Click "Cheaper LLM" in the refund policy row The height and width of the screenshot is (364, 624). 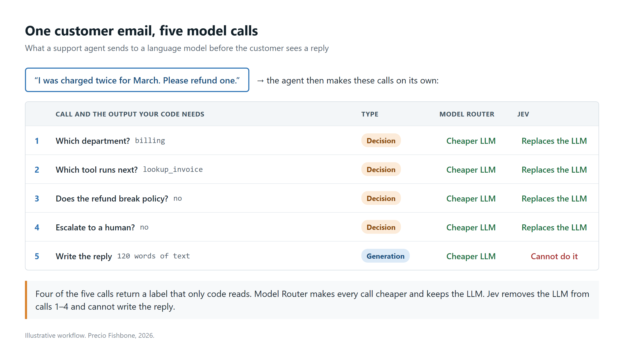471,198
